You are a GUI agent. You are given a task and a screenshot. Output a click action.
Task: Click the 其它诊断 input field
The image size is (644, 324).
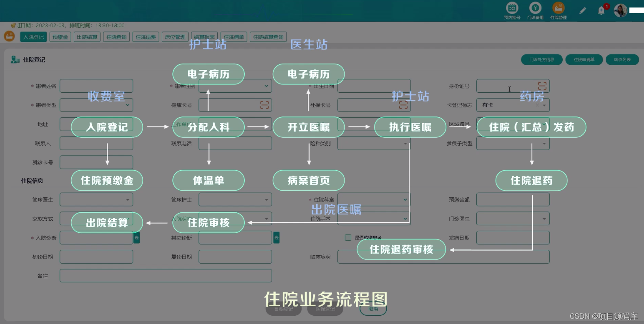coord(235,238)
